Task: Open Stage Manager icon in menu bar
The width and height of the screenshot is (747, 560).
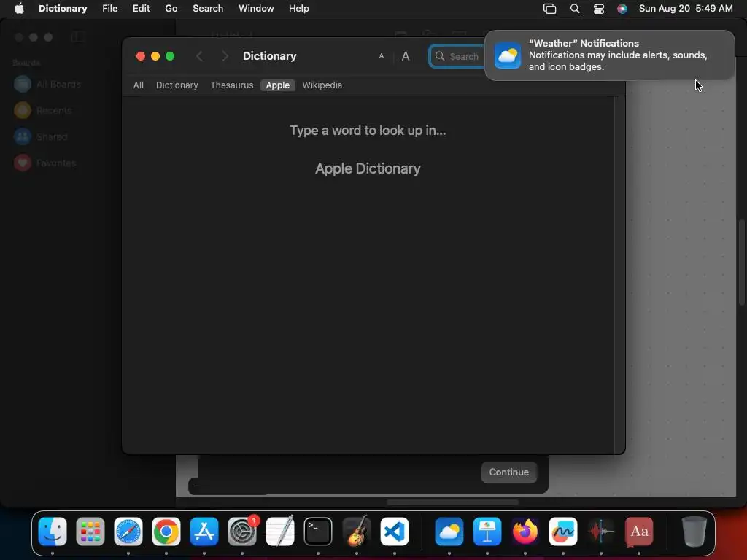Action: [x=550, y=9]
